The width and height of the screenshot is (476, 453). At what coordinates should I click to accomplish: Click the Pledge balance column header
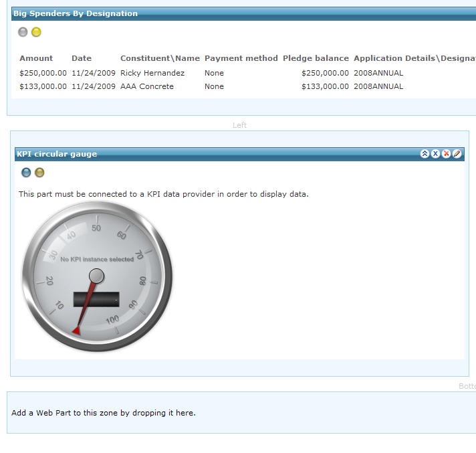click(316, 58)
